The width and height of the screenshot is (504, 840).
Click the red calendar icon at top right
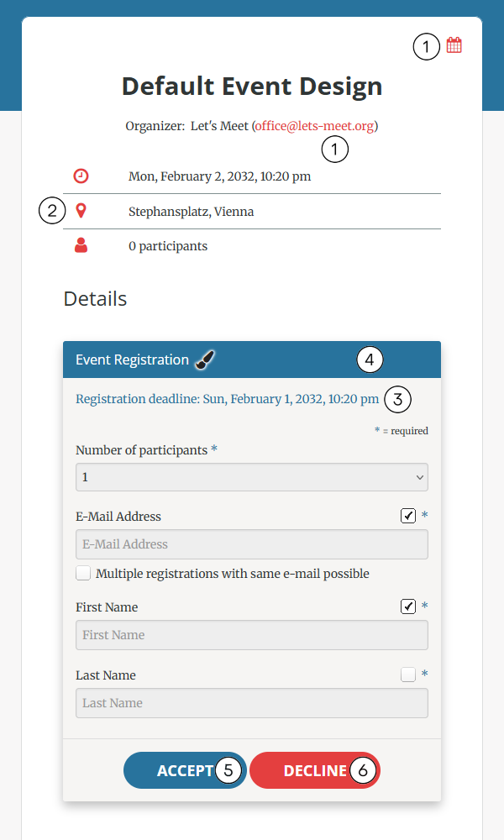[x=454, y=45]
